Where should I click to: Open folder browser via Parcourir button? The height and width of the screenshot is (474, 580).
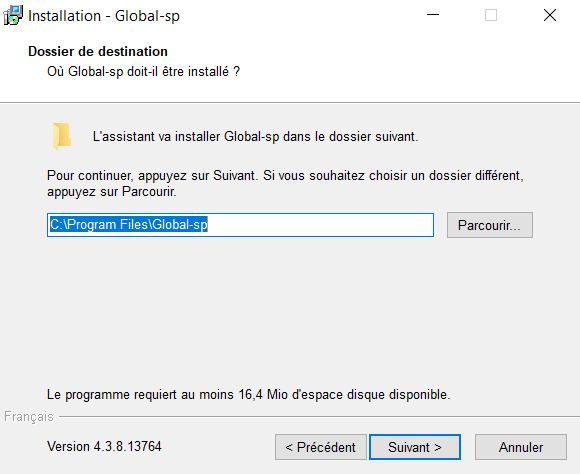(490, 225)
